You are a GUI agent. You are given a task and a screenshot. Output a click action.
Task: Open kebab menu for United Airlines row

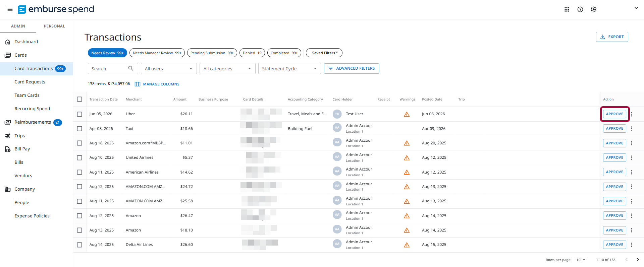[x=632, y=158]
